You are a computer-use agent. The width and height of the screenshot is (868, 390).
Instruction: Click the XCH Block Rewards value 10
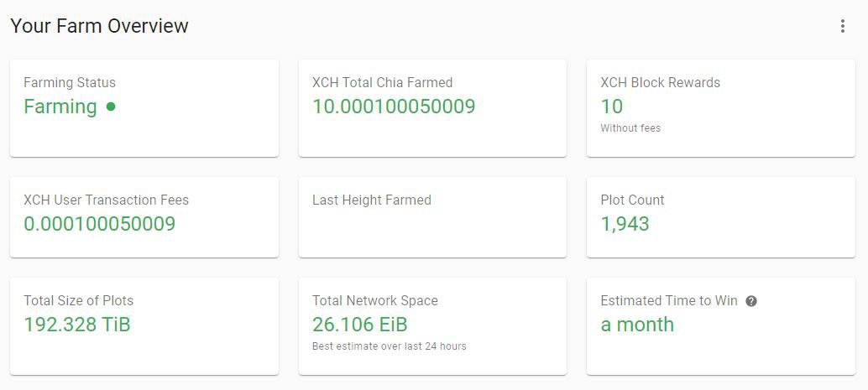coord(612,107)
